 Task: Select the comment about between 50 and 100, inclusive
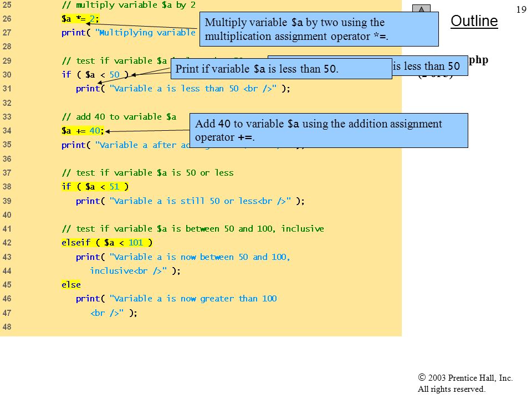[193, 229]
